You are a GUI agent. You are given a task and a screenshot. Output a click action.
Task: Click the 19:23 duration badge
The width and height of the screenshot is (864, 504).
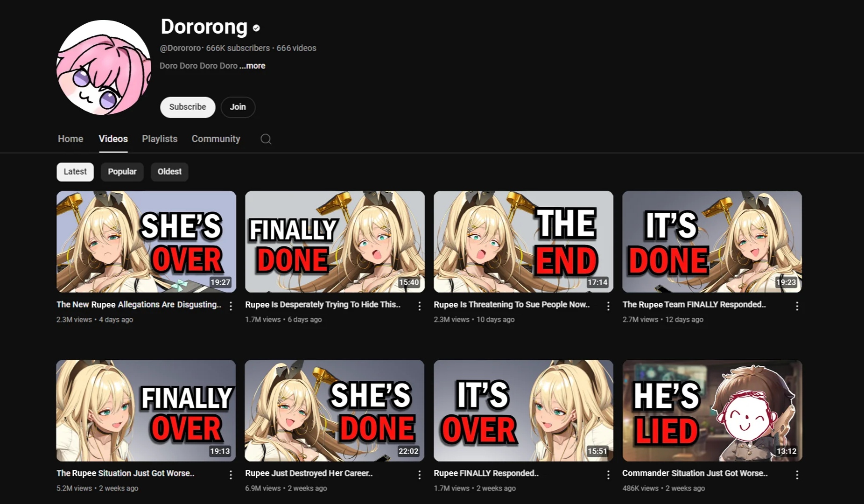pyautogui.click(x=786, y=282)
